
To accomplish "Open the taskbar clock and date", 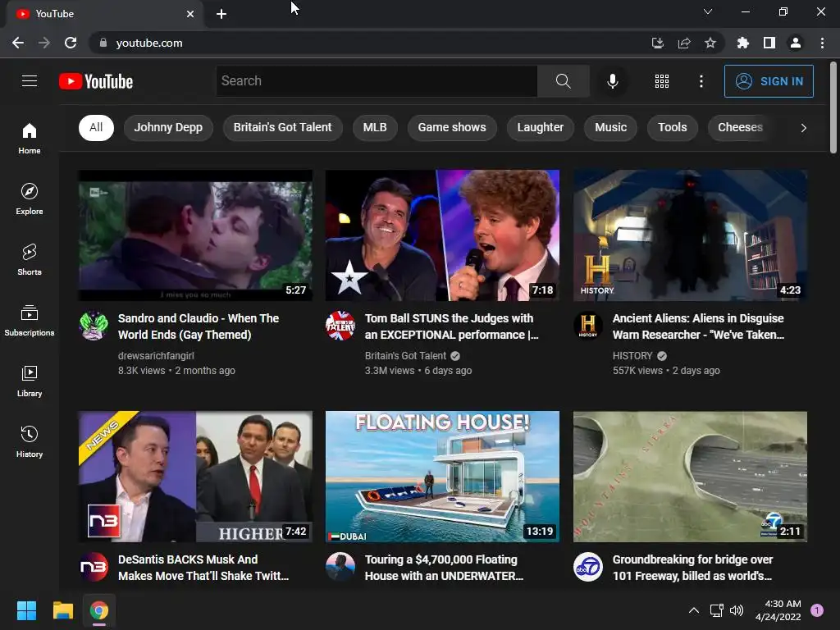I will point(778,610).
